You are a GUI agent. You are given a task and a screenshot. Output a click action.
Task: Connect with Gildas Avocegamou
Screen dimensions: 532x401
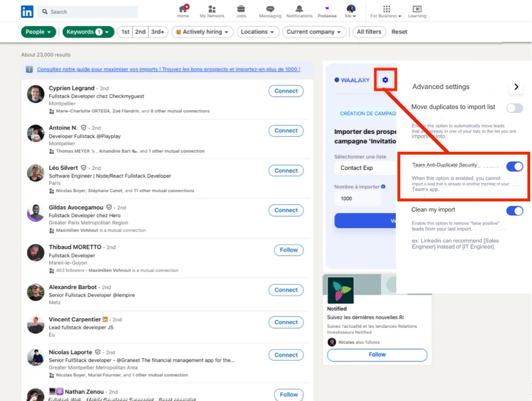pos(286,210)
